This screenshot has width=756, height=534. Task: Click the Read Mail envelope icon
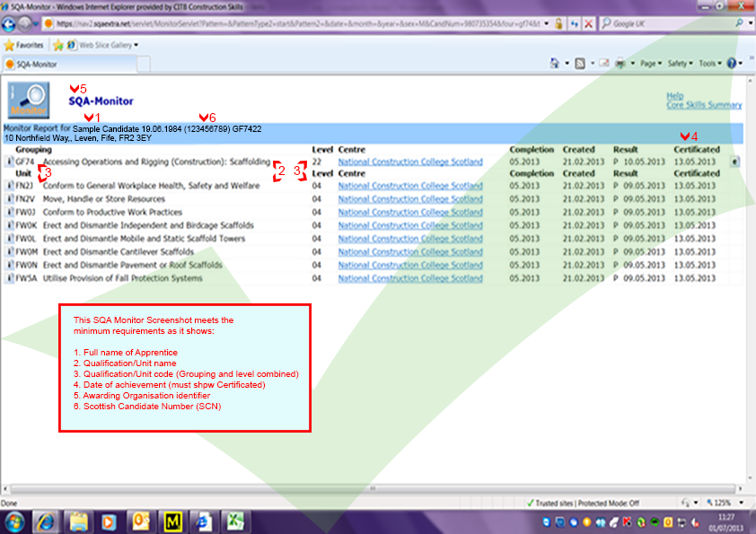[x=603, y=63]
